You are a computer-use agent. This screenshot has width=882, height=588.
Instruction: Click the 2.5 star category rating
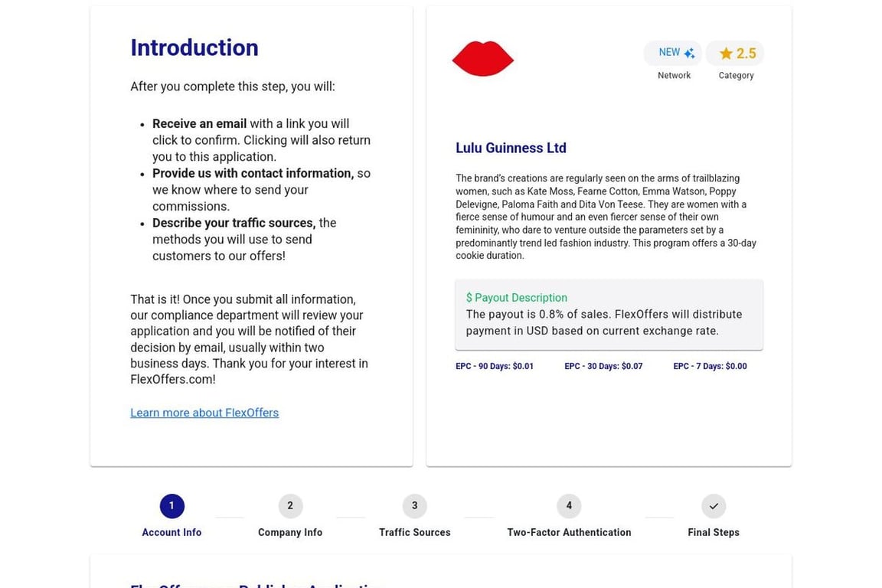click(x=735, y=53)
